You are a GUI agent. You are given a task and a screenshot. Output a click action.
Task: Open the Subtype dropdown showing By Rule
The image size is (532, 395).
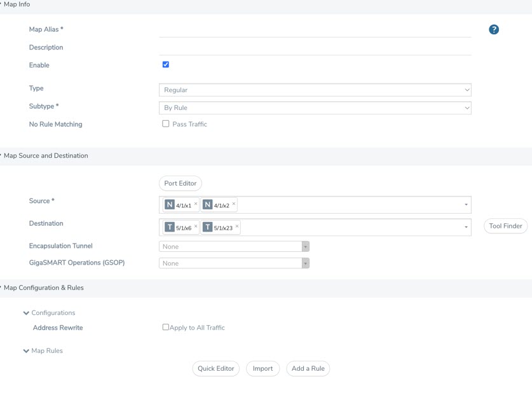click(315, 108)
